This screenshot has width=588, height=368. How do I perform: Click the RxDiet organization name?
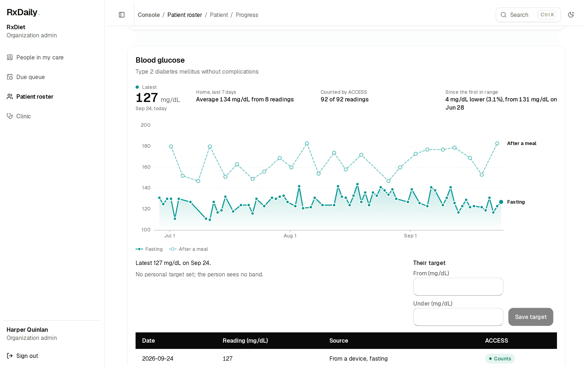click(x=16, y=27)
